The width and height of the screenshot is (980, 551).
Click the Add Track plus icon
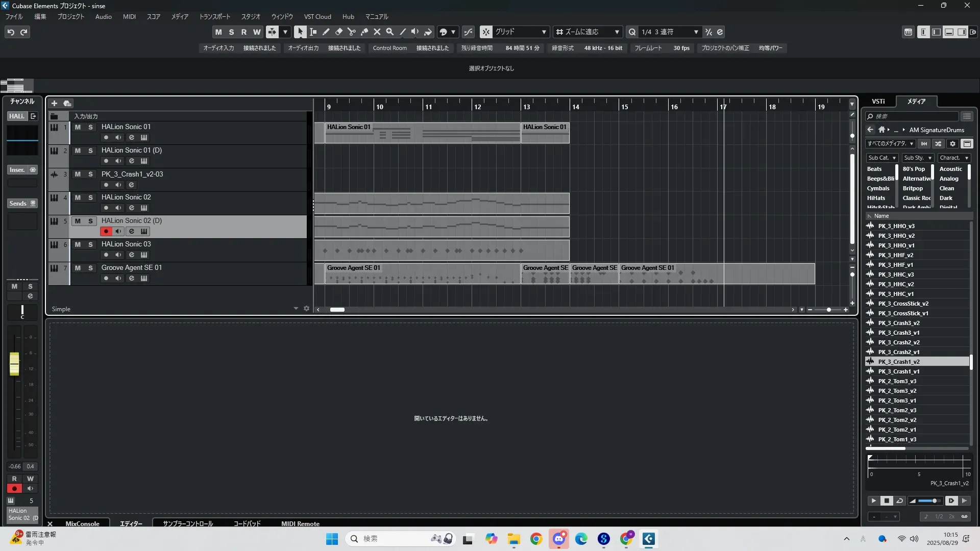(x=54, y=103)
